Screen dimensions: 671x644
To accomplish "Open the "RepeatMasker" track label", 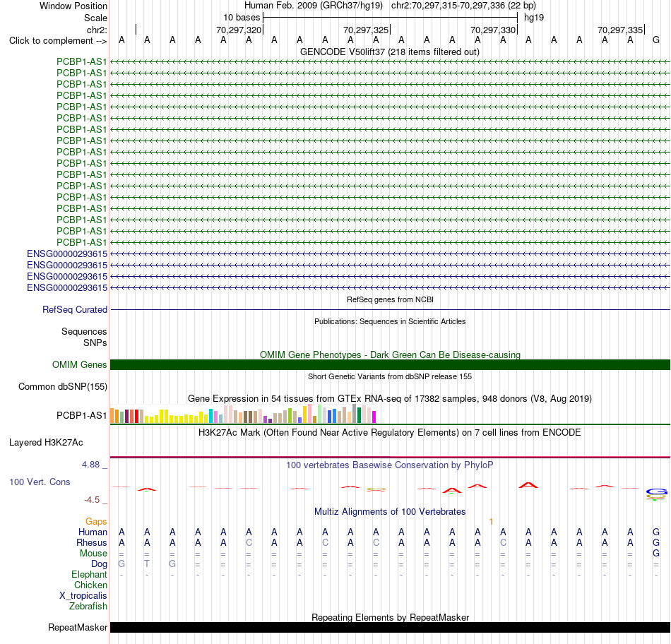I will [78, 627].
